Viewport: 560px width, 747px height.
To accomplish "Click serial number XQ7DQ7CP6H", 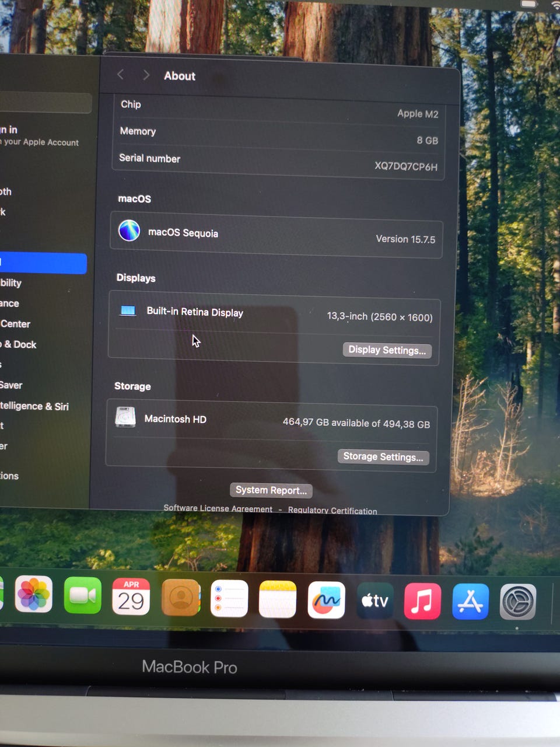I will 406,166.
